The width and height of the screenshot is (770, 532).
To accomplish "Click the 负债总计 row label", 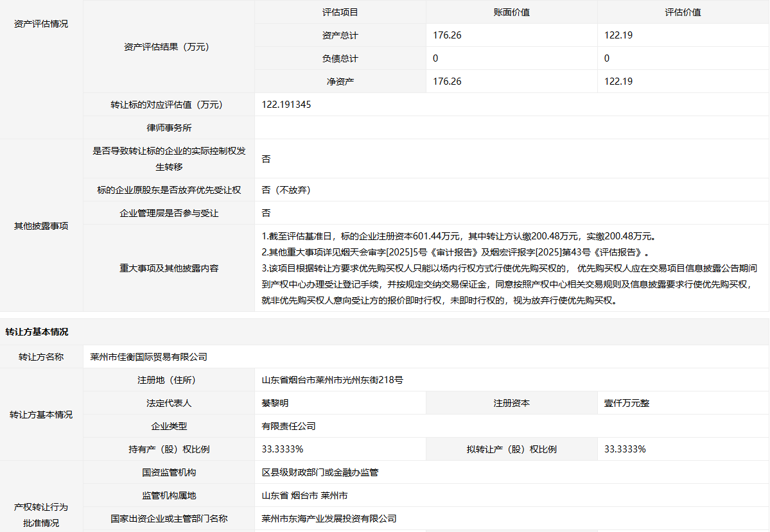I will coord(340,58).
